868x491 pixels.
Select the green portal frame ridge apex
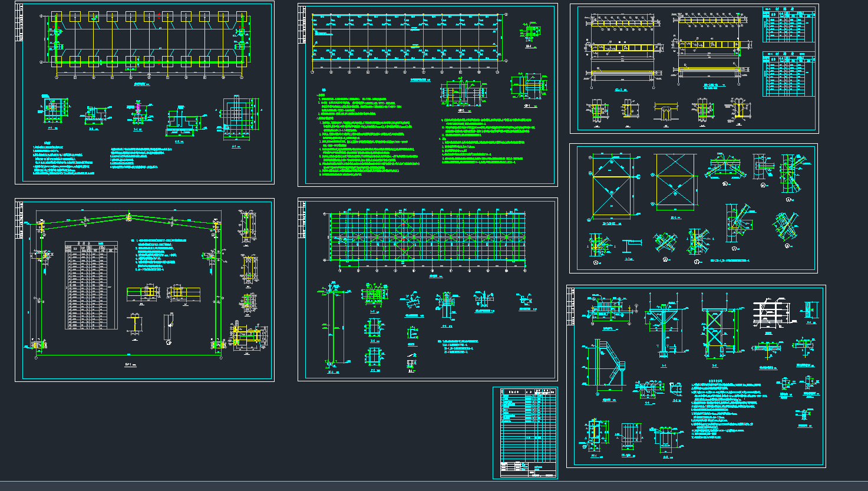pos(128,217)
